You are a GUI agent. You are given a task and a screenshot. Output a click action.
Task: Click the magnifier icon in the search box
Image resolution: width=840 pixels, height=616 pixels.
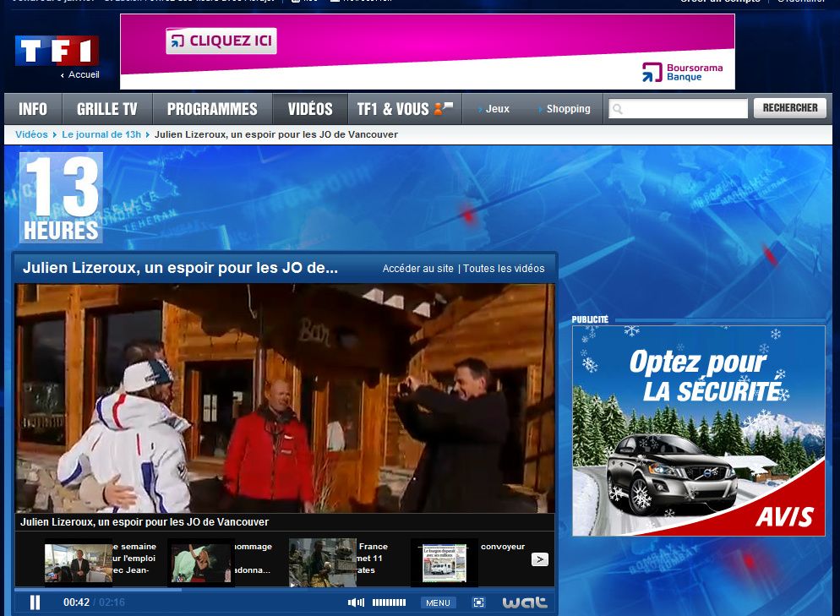(618, 109)
